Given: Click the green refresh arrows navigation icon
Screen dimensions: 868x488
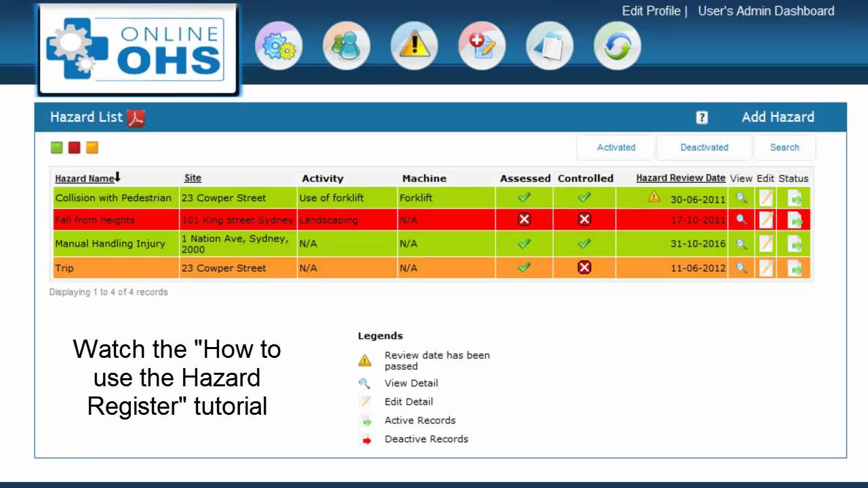Looking at the screenshot, I should (x=617, y=46).
